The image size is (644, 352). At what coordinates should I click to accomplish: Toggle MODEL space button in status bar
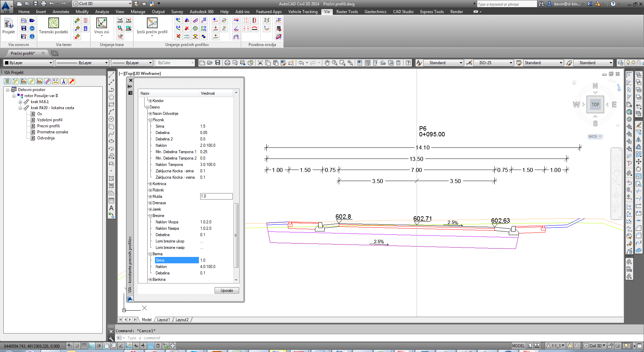click(x=518, y=346)
